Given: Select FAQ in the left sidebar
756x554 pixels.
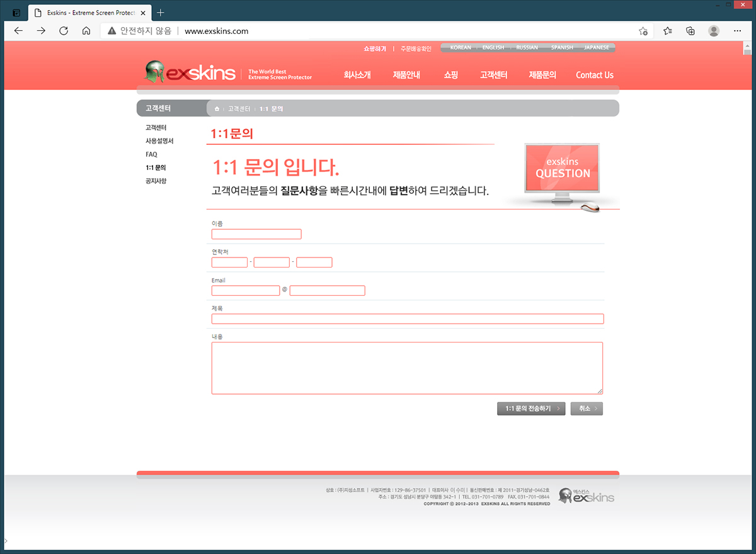Looking at the screenshot, I should click(151, 154).
